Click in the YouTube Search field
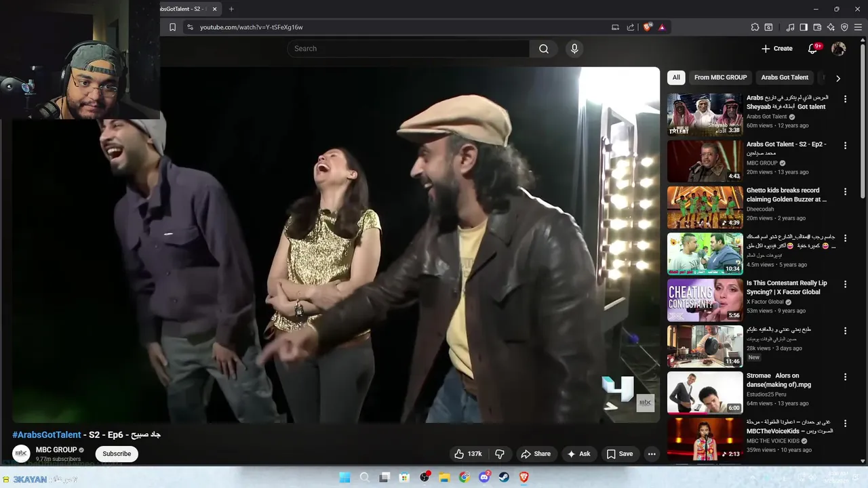868x488 pixels. pyautogui.click(x=408, y=49)
